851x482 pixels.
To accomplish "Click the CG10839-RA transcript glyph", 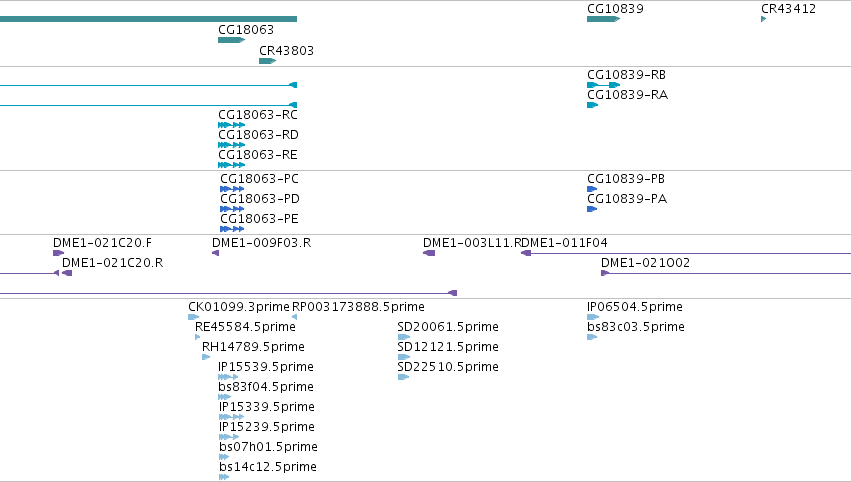I will coord(593,105).
